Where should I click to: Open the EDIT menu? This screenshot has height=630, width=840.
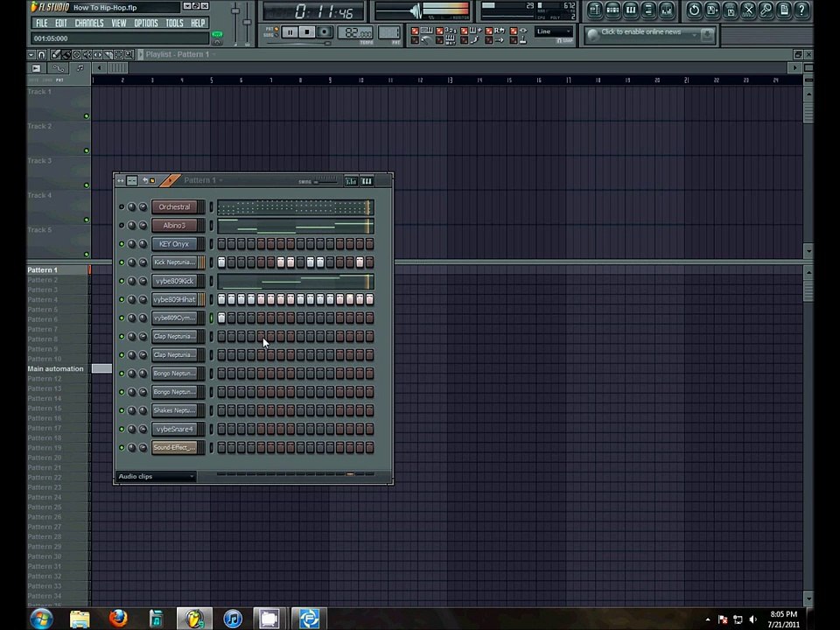(x=61, y=23)
